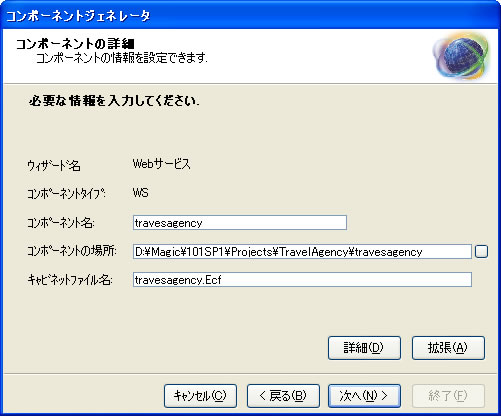501x416 pixels.
Task: Click the コンポーネントの詳細 heading
Action: click(x=76, y=44)
